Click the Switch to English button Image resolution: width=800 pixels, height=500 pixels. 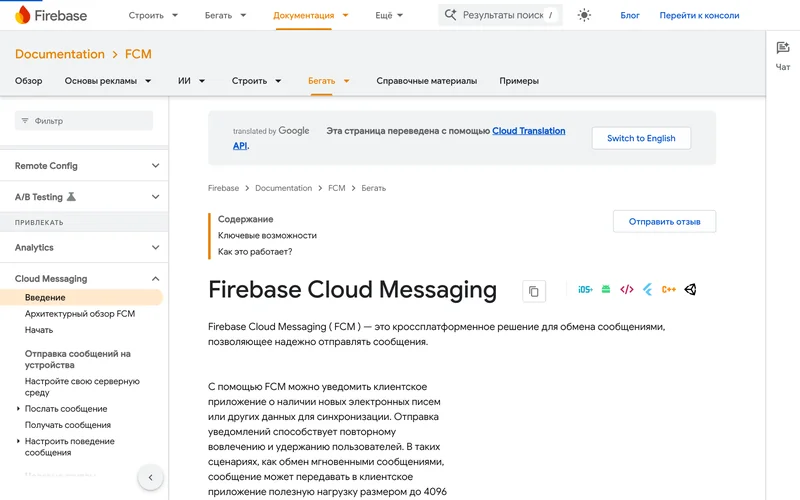pos(641,138)
